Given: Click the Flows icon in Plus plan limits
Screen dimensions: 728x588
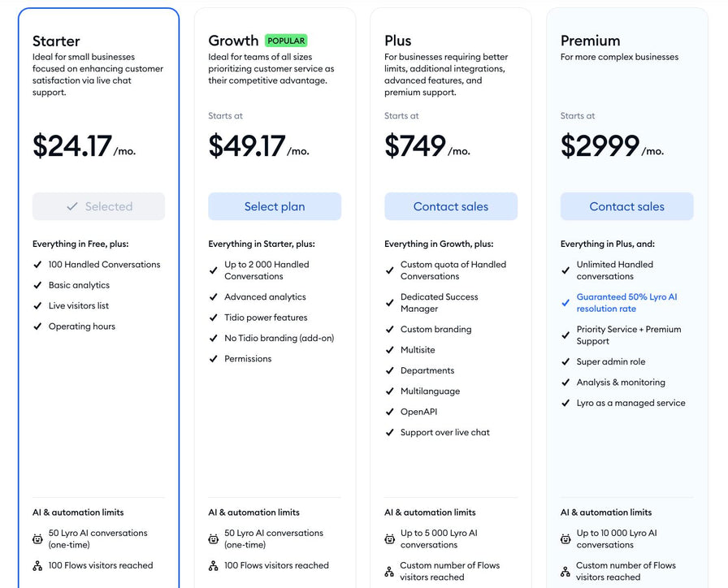Looking at the screenshot, I should (389, 572).
